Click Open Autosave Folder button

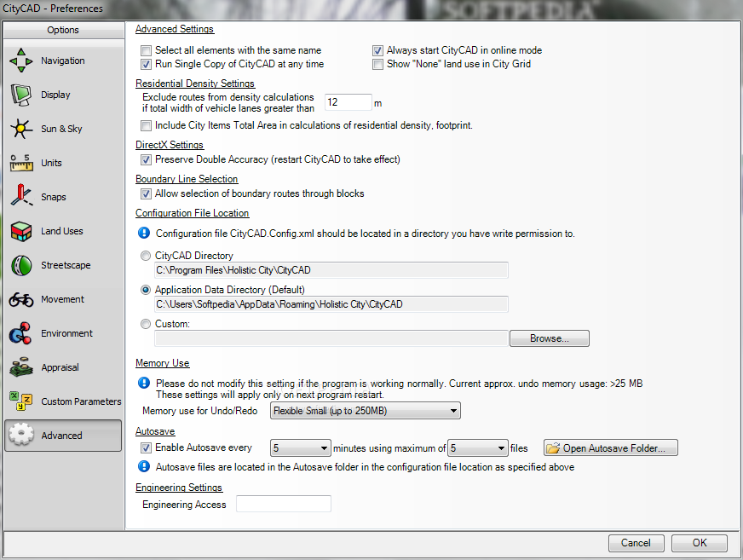[611, 448]
